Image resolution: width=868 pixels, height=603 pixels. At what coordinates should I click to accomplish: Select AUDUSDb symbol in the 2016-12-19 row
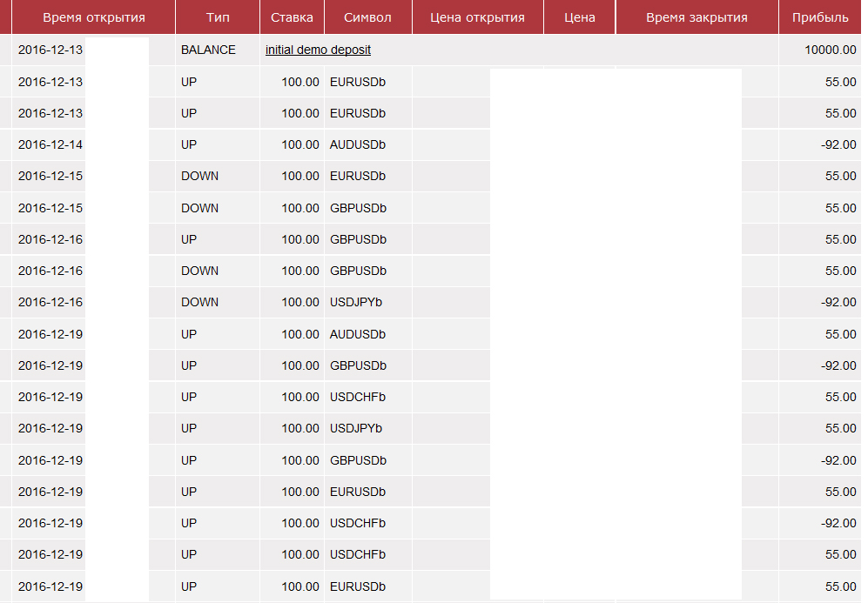[x=358, y=334]
